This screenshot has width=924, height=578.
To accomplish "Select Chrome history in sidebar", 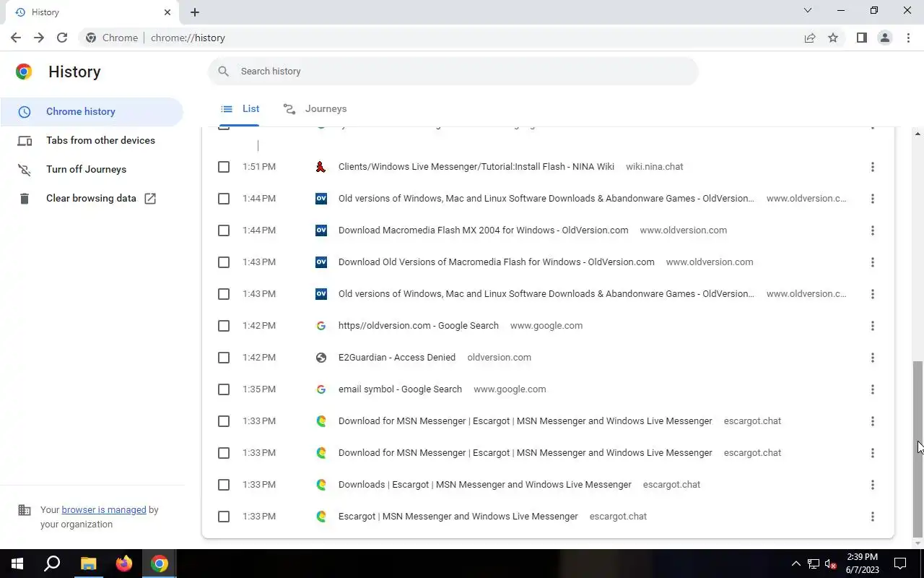I will pyautogui.click(x=92, y=111).
